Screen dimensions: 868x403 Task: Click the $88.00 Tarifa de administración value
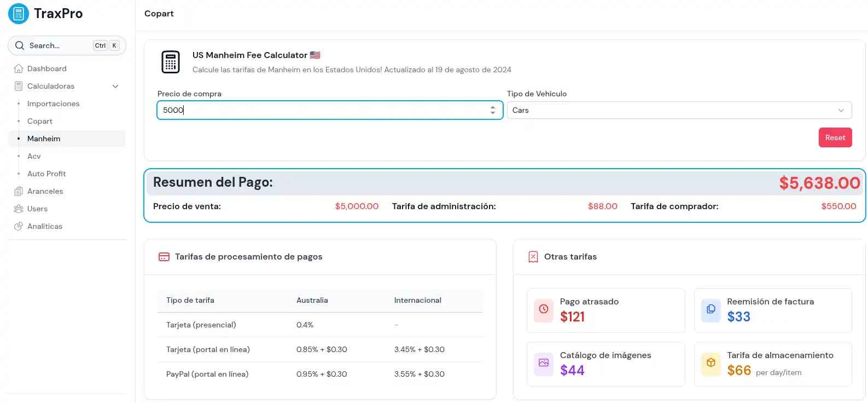click(x=603, y=206)
